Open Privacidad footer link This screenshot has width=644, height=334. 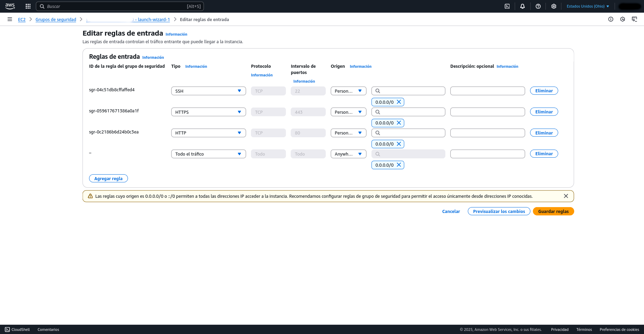point(560,330)
